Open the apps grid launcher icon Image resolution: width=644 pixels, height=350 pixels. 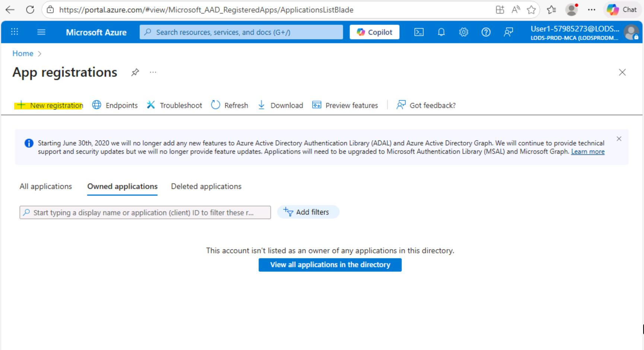click(x=15, y=32)
